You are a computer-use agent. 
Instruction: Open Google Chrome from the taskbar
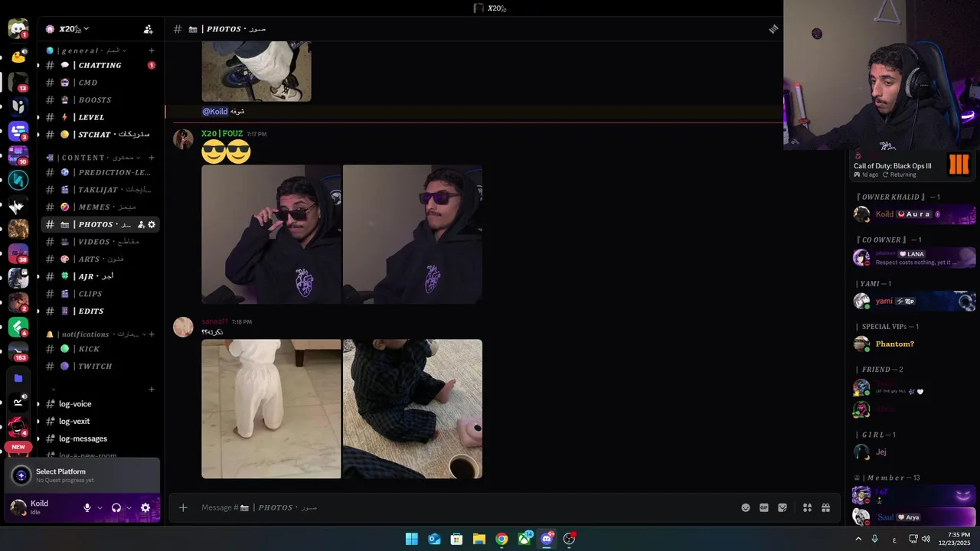(501, 539)
